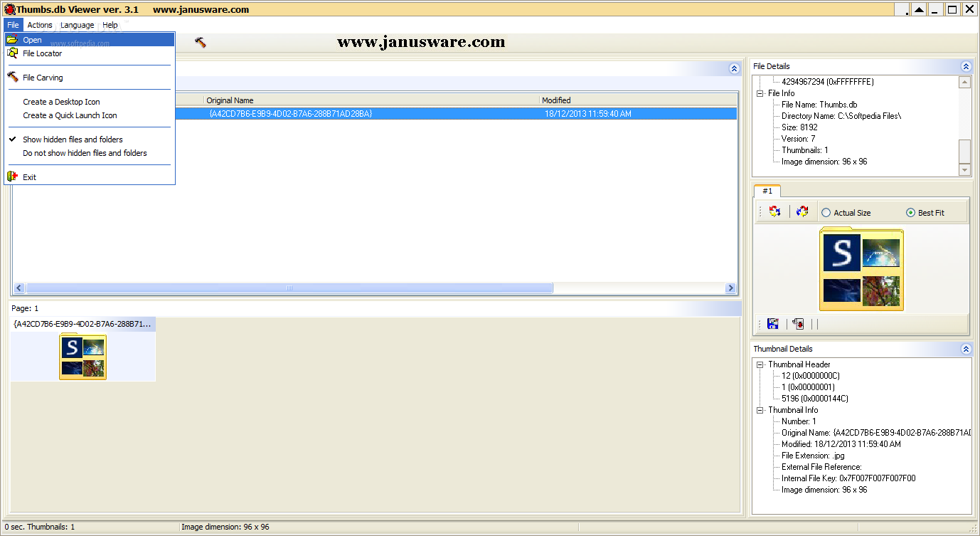
Task: Close the File menu via its header
Action: click(13, 25)
